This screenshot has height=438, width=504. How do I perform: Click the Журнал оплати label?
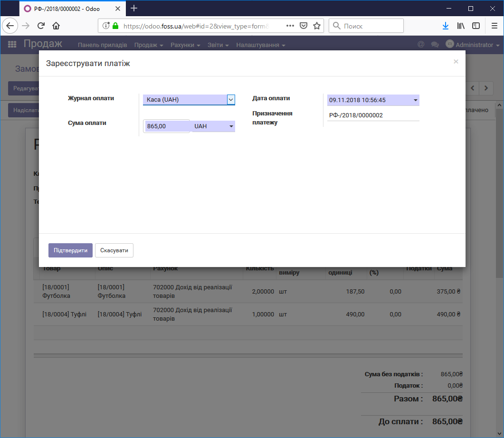(91, 98)
